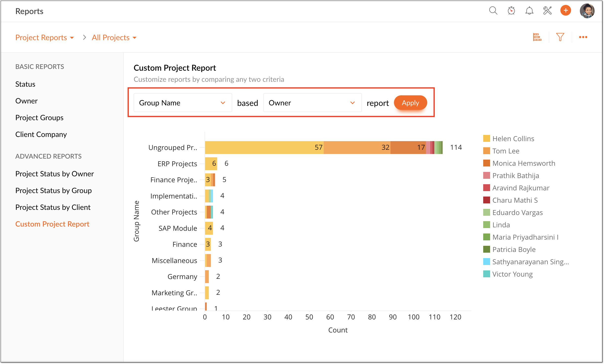Click the Apply button
The width and height of the screenshot is (604, 364).
410,103
